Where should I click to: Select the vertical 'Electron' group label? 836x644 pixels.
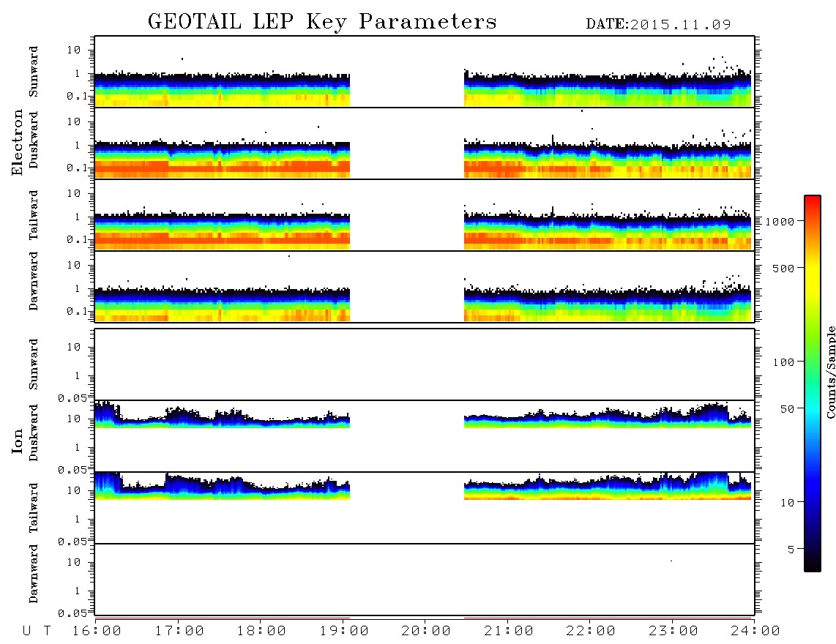(x=17, y=143)
